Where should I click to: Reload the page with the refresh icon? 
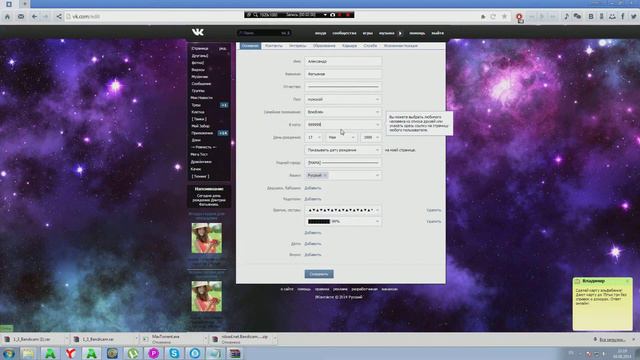click(493, 16)
